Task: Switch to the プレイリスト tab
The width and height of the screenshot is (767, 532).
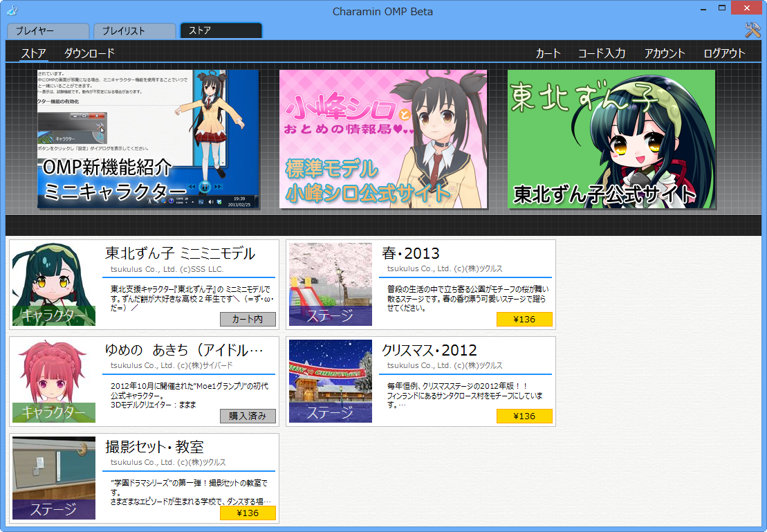Action: [134, 31]
